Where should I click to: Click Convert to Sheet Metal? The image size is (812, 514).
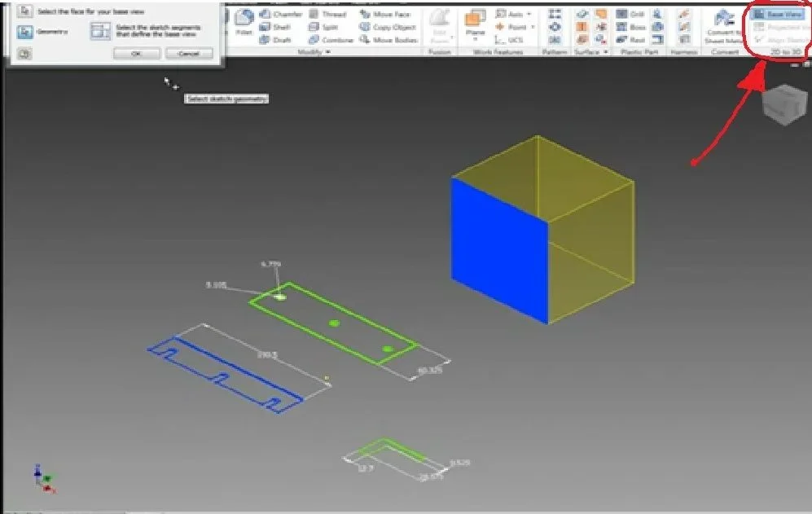pos(723,27)
